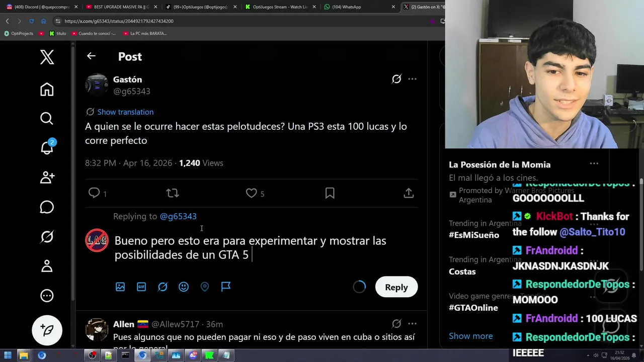Open emoji picker in reply composer
The width and height of the screenshot is (644, 362).
click(184, 287)
